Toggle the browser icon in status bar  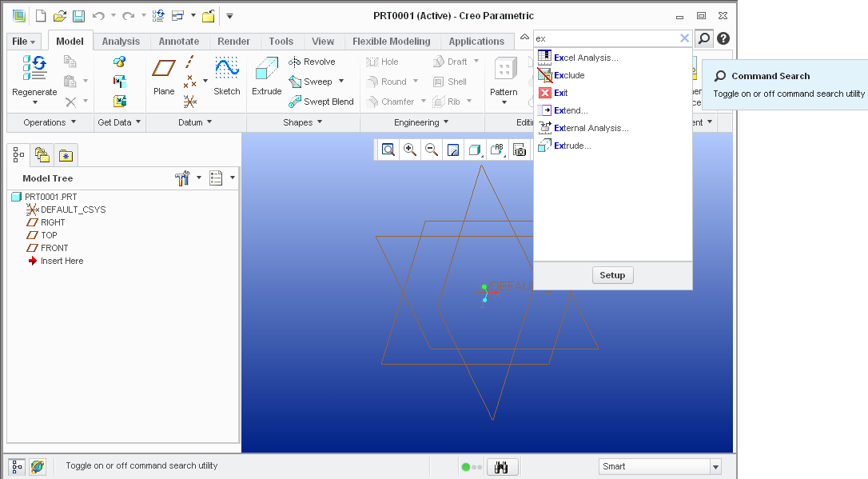[x=37, y=467]
